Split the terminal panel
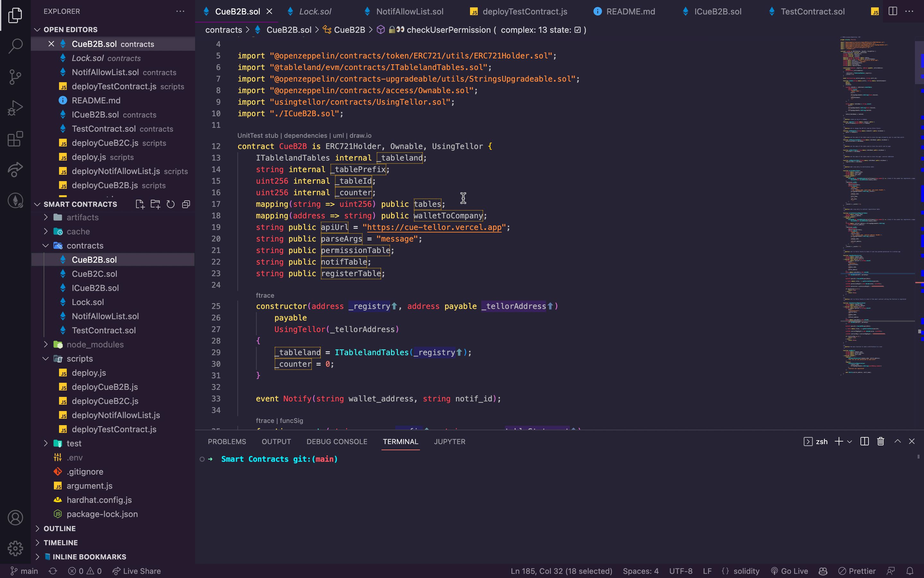 point(864,442)
